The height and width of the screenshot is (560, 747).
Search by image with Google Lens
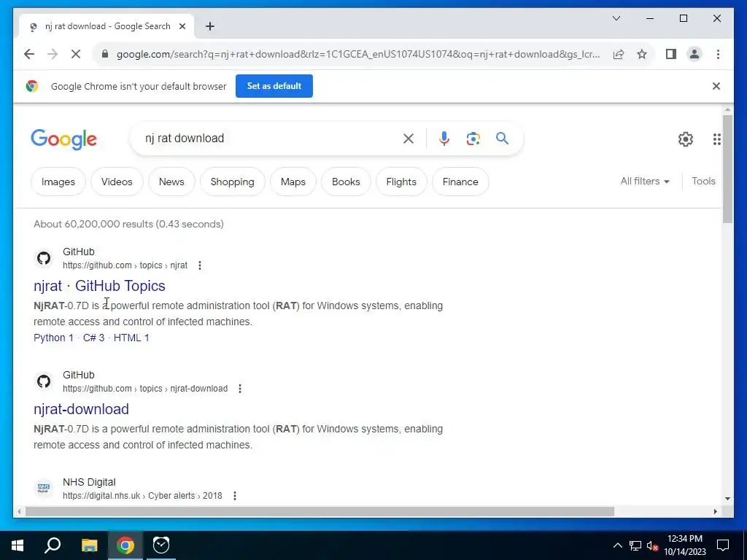(473, 139)
